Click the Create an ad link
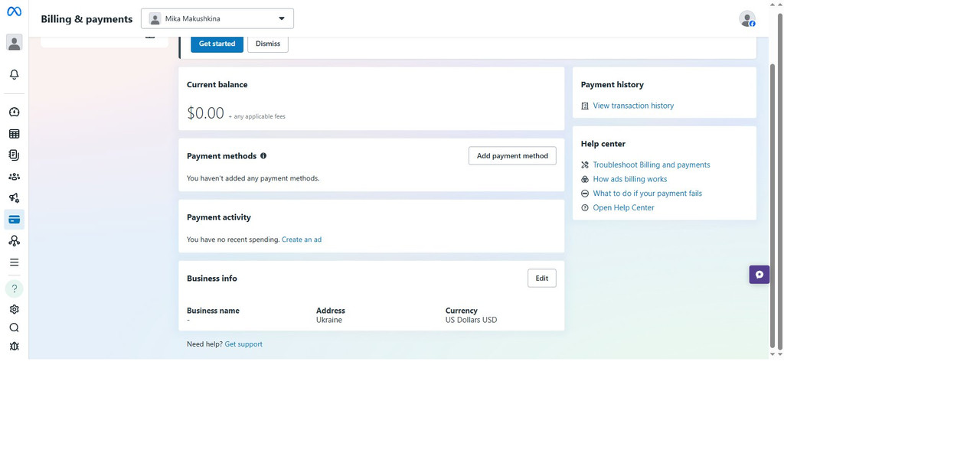Screen dimensions: 980x469 [302, 239]
